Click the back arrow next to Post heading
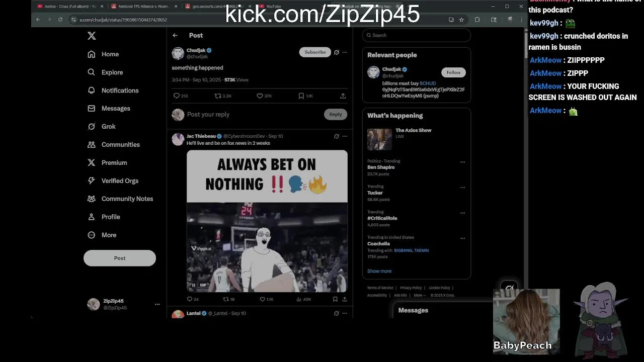 point(175,35)
